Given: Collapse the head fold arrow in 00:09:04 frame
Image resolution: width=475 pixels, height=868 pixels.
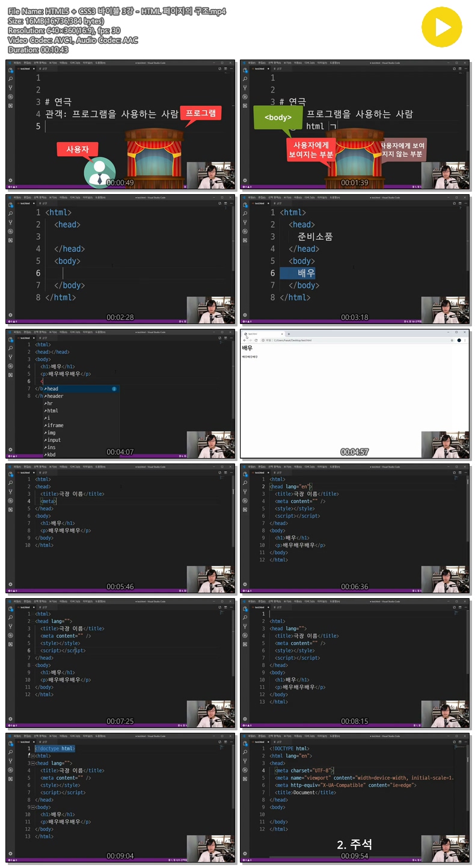Looking at the screenshot, I should 31,763.
